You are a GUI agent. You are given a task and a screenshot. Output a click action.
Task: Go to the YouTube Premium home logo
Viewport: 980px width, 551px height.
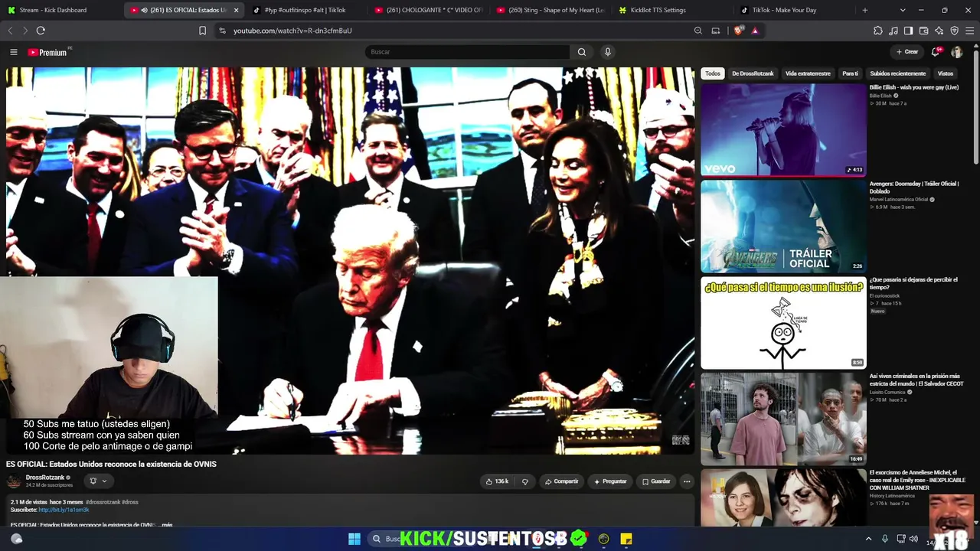[49, 52]
